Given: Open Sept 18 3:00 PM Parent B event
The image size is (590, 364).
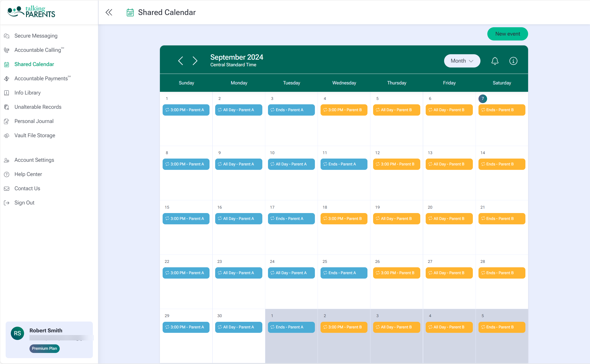Looking at the screenshot, I should click(x=344, y=219).
